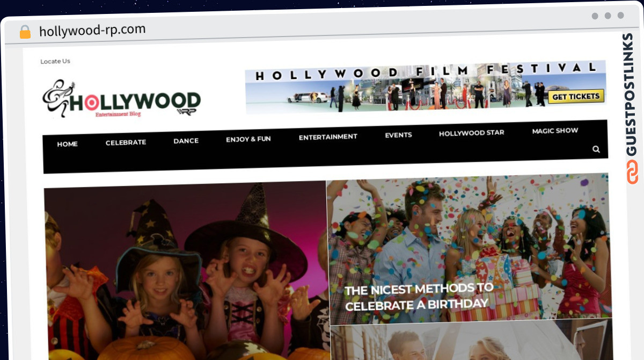644x360 pixels.
Task: Open the Dance menu item
Action: [x=186, y=141]
